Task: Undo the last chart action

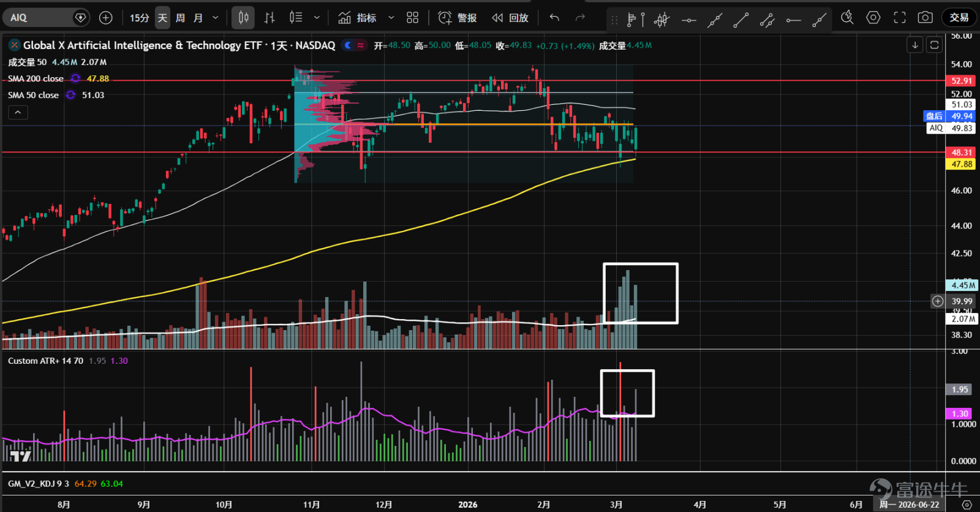Action: click(554, 18)
